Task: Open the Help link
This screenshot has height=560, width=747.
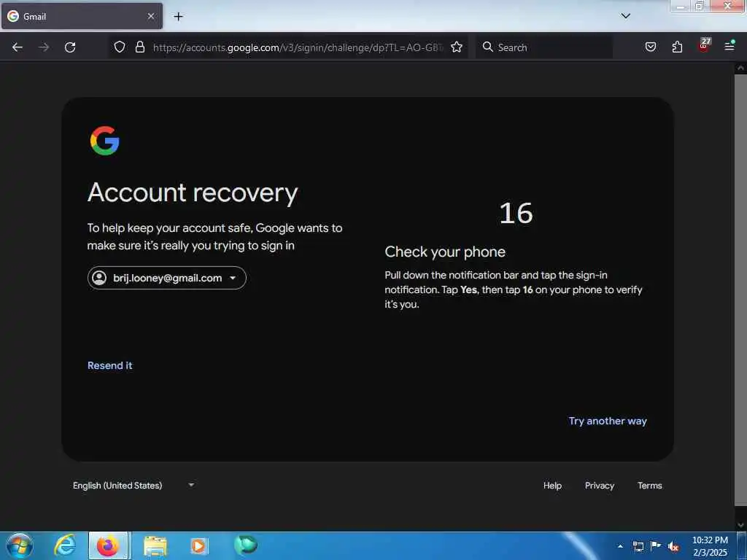Action: (x=552, y=485)
